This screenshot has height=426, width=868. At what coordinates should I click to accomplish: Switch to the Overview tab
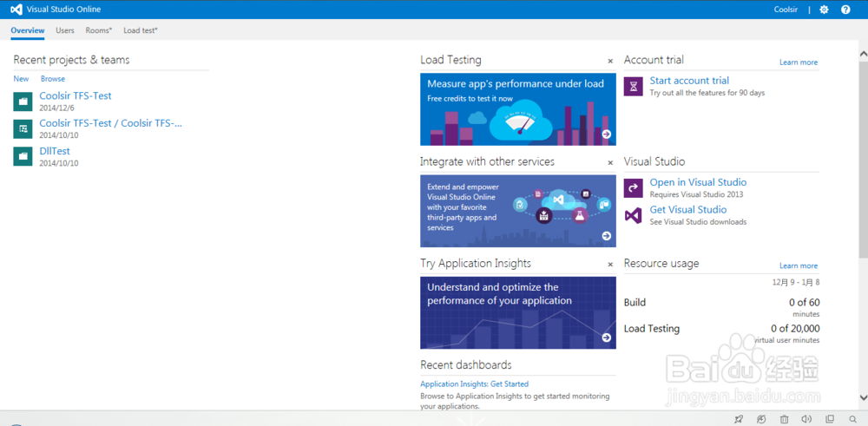tap(28, 30)
